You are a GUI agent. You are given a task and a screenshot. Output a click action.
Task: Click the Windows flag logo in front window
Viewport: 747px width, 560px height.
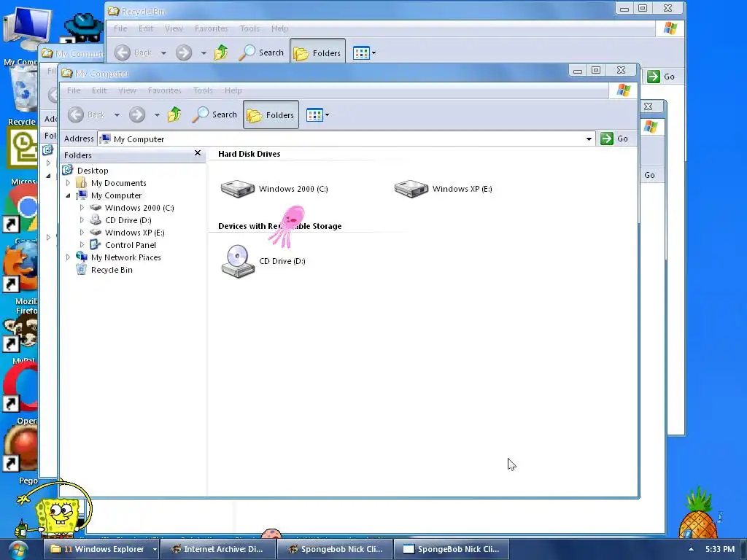(x=624, y=90)
